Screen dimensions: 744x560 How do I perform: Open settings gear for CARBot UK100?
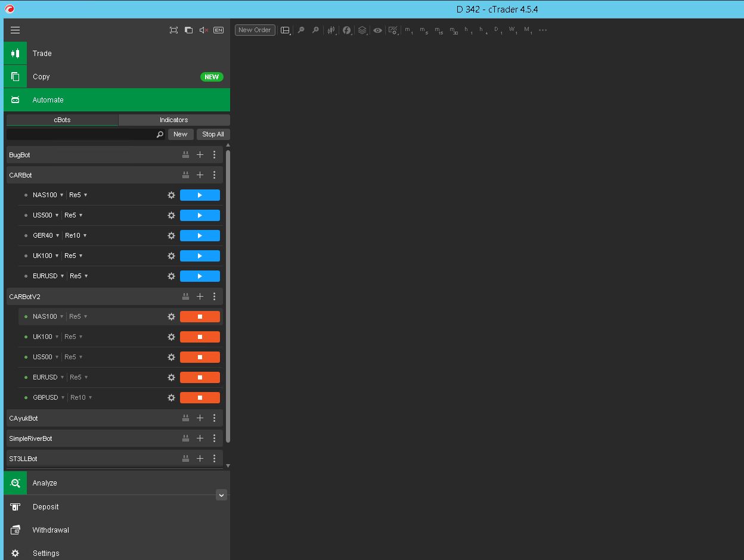point(171,256)
